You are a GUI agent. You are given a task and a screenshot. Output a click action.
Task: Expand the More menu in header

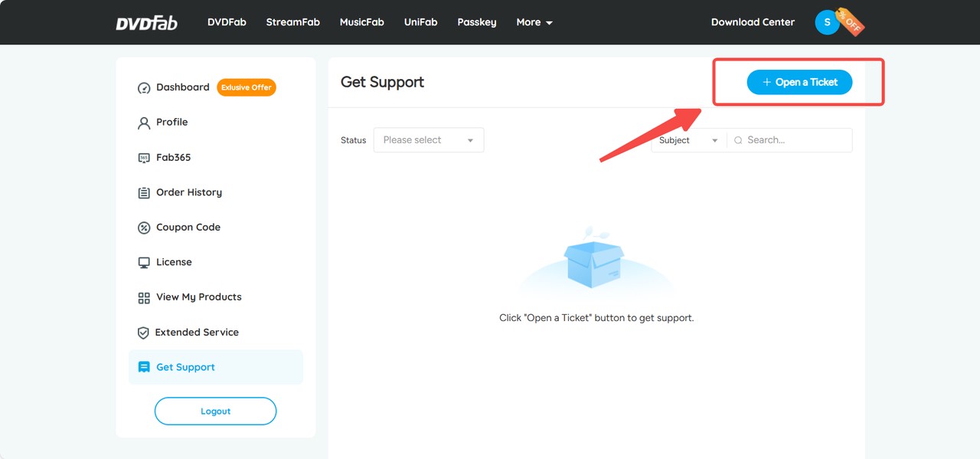(534, 22)
